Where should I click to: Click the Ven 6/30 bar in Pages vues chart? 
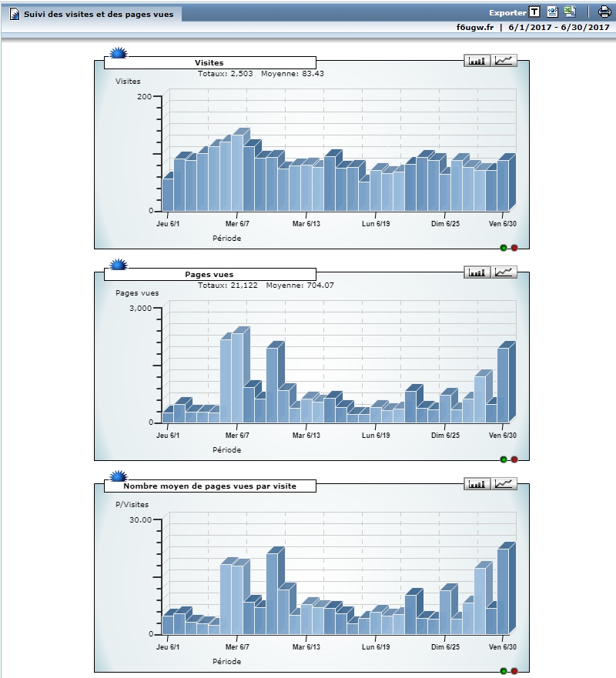503,386
